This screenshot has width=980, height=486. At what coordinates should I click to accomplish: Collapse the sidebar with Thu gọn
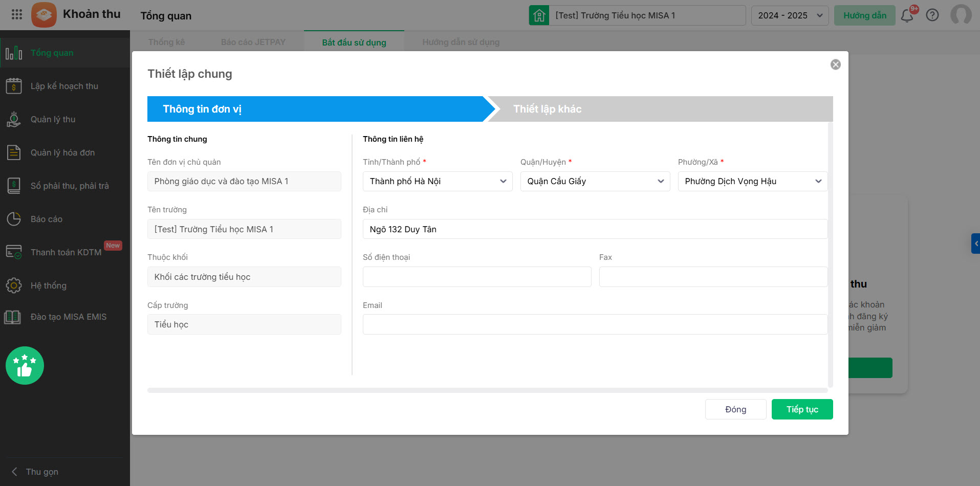pyautogui.click(x=42, y=472)
